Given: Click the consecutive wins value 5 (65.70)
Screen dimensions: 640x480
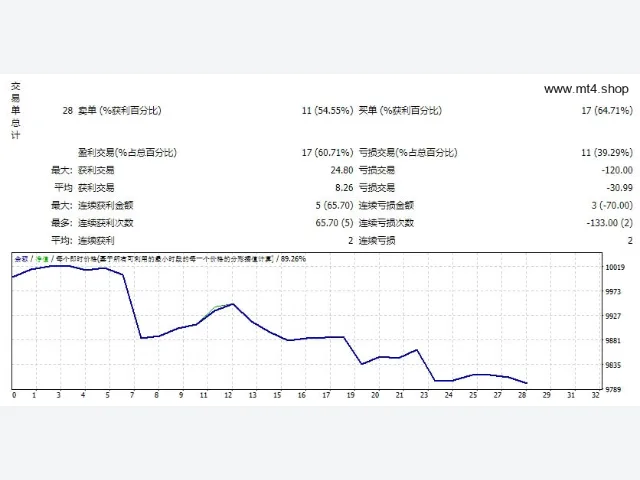Looking at the screenshot, I should 334,205.
